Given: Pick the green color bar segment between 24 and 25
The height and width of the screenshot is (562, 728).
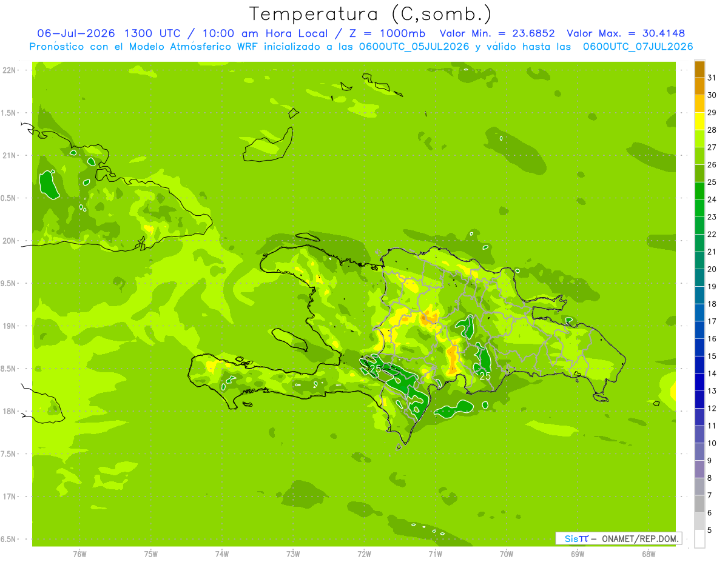Looking at the screenshot, I should click(x=699, y=191).
